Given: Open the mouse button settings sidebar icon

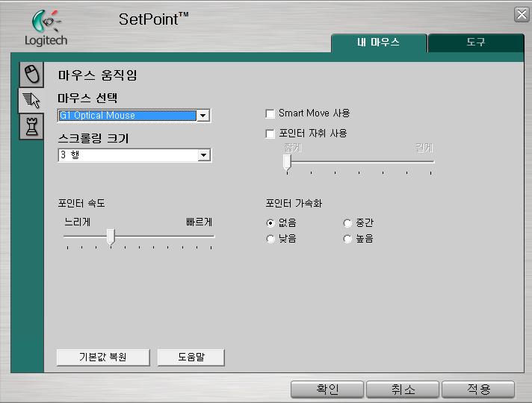Looking at the screenshot, I should [x=31, y=74].
